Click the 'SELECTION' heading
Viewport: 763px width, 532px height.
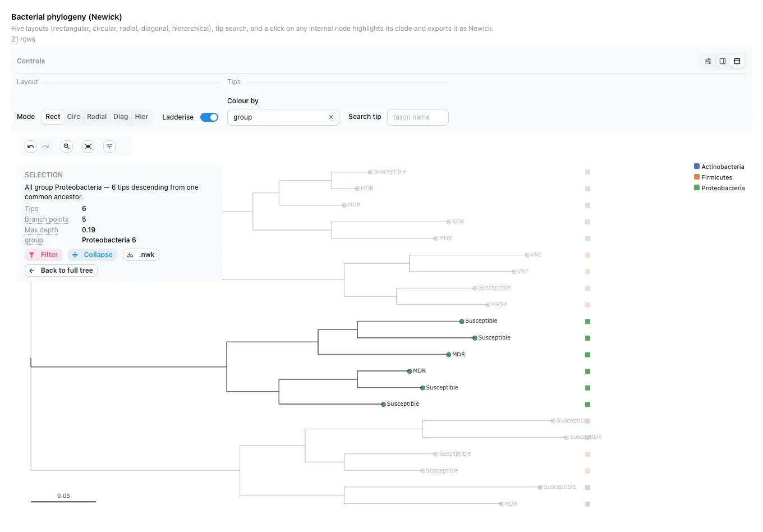[44, 175]
